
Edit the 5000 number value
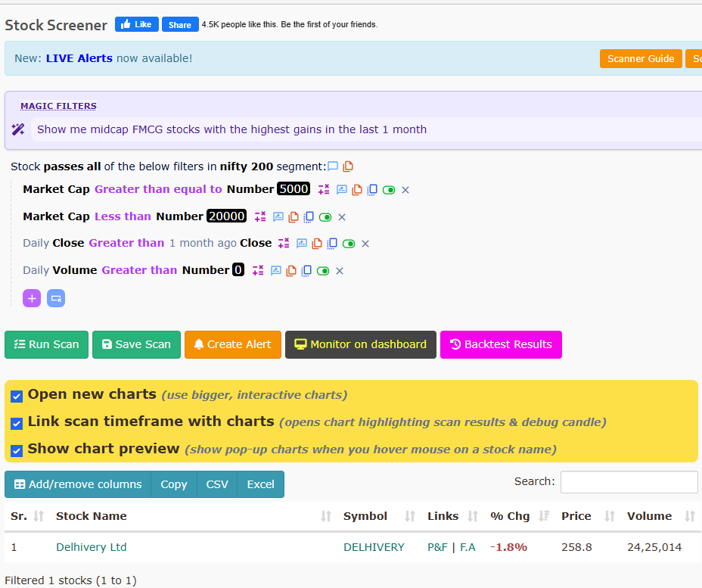[x=294, y=189]
